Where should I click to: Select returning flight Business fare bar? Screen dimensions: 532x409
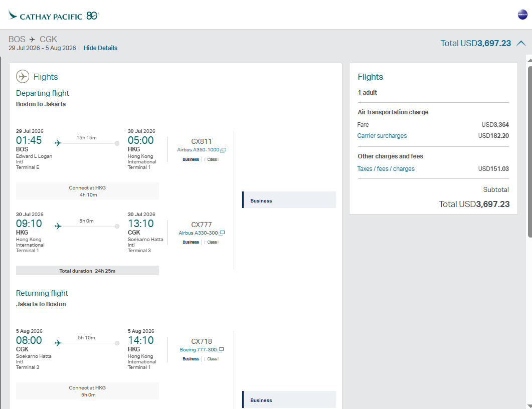(289, 399)
